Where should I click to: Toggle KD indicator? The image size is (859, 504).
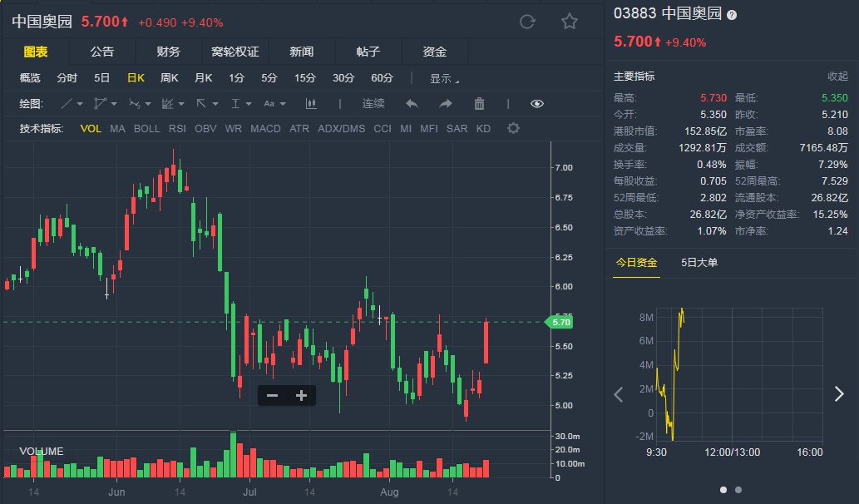(x=483, y=129)
